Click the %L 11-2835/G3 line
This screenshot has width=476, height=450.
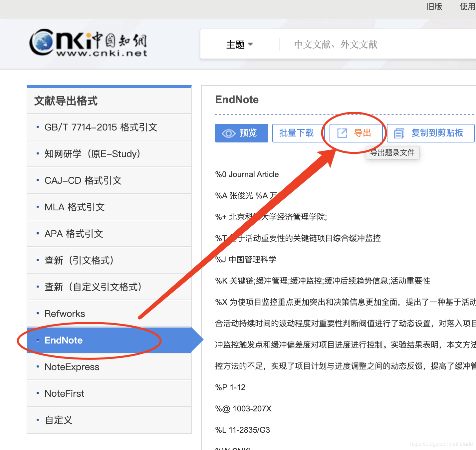tap(243, 430)
